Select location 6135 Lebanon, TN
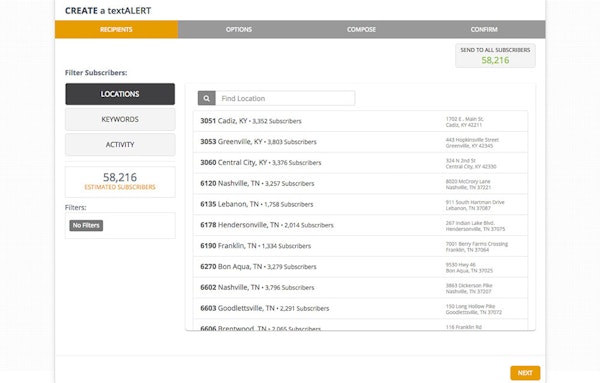 360,204
